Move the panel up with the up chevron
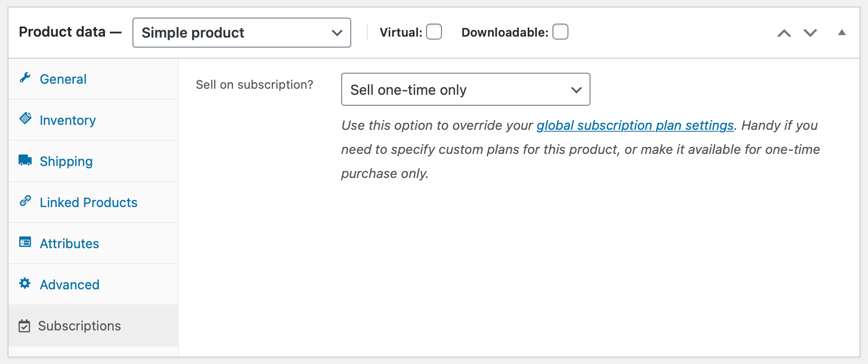The width and height of the screenshot is (868, 364). pos(784,33)
